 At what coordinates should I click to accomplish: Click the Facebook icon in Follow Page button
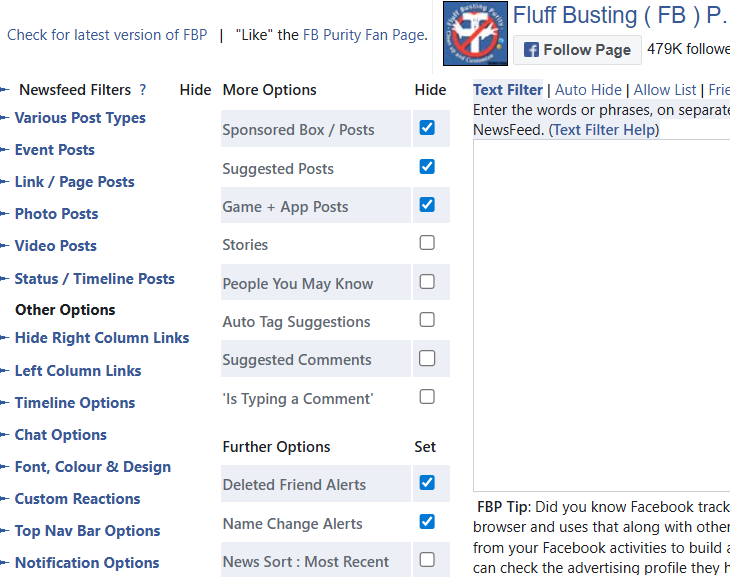531,49
